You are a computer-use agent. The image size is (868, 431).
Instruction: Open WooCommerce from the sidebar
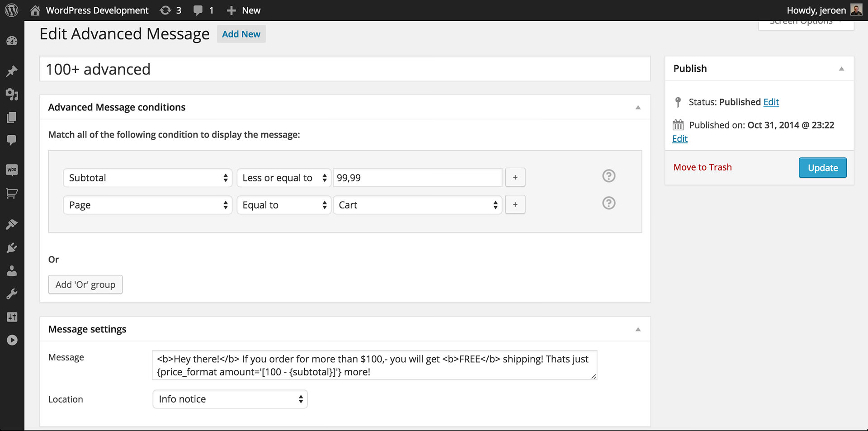pyautogui.click(x=12, y=170)
